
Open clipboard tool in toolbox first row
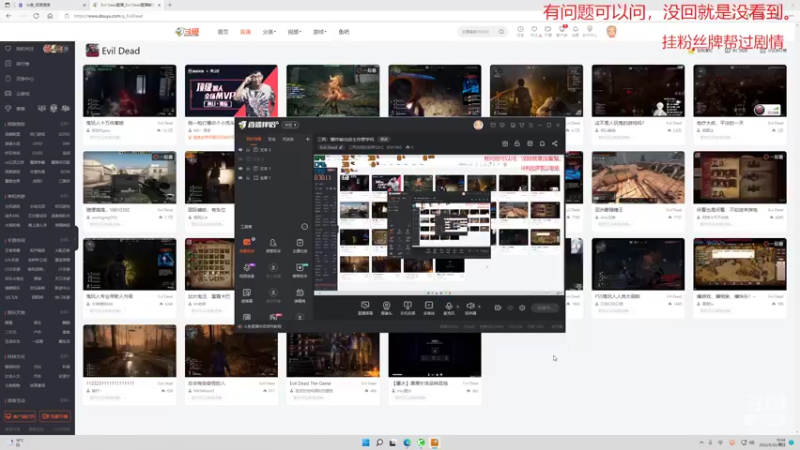[299, 244]
